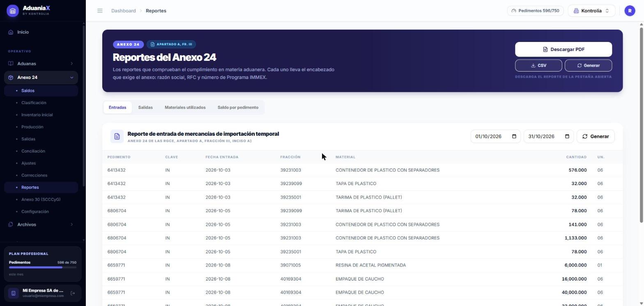Download the report as CSV
This screenshot has height=306, width=644.
coord(538,65)
